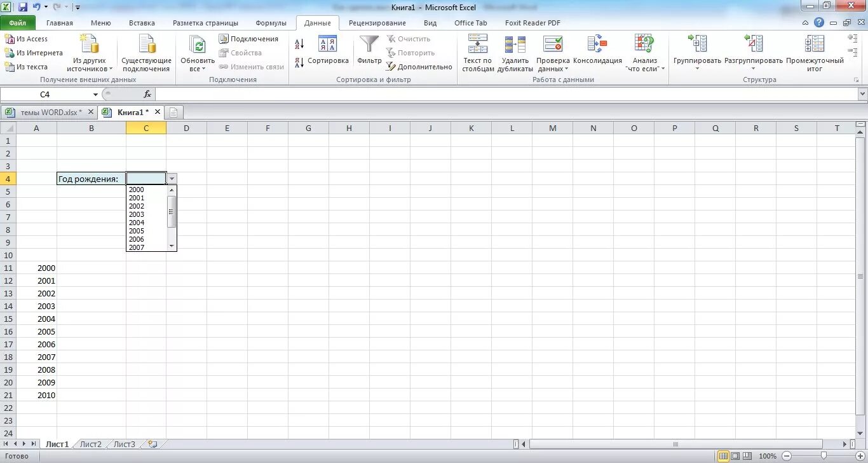Import data from a text file

26,67
